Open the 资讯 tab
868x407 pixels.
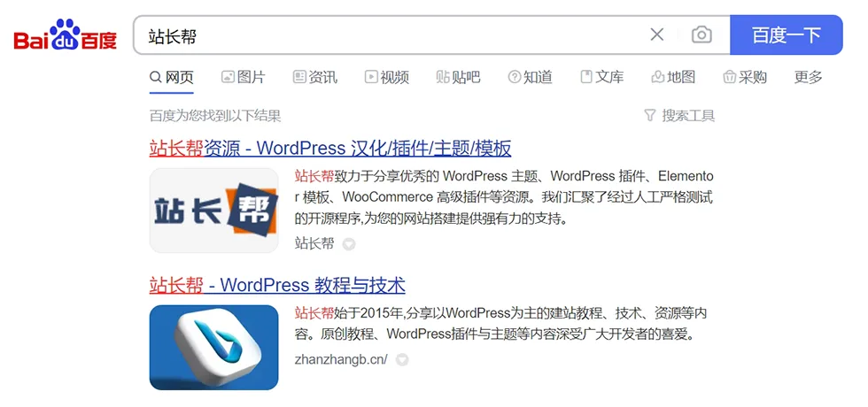[x=315, y=77]
